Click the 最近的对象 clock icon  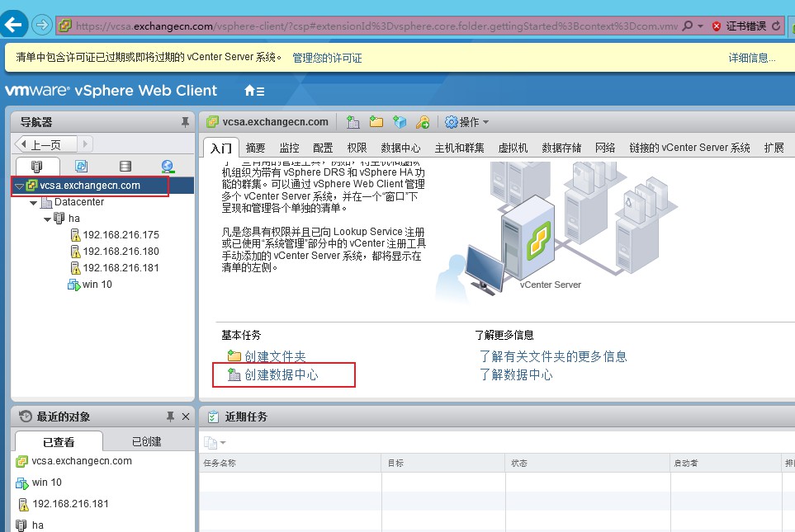(26, 417)
